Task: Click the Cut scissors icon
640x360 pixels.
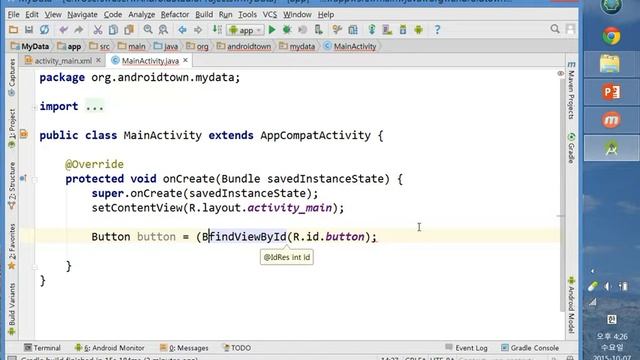Action: coord(98,30)
